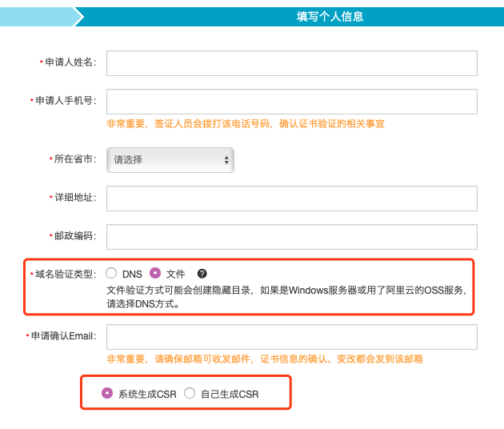504x429 pixels.
Task: Click the orange email reminder text
Action: [264, 359]
